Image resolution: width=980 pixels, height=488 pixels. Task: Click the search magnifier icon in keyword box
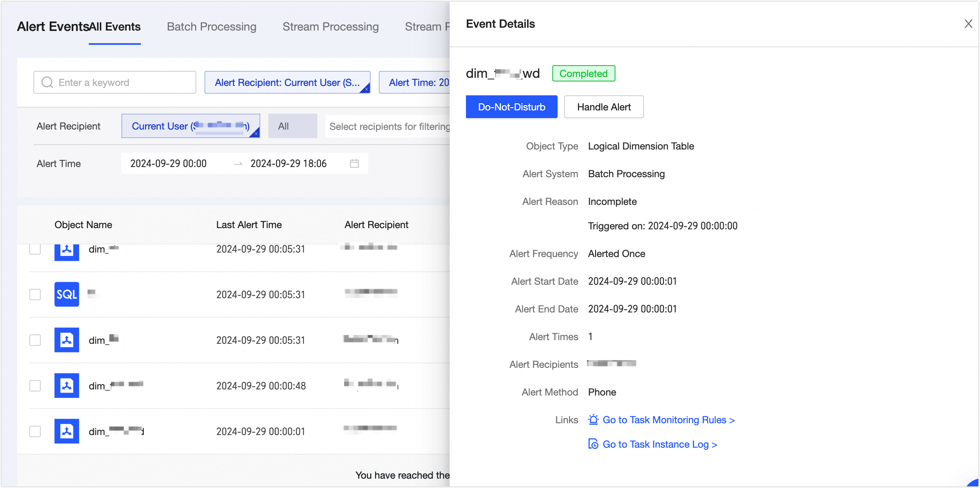coord(47,82)
